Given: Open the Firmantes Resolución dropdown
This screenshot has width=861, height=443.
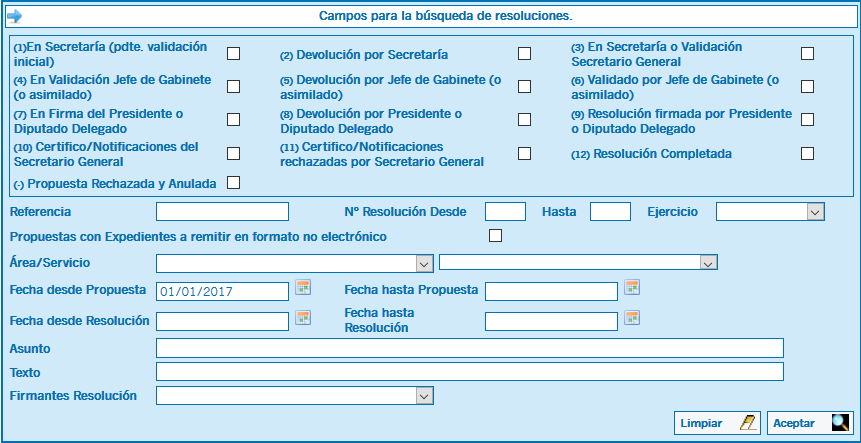Looking at the screenshot, I should click(295, 395).
